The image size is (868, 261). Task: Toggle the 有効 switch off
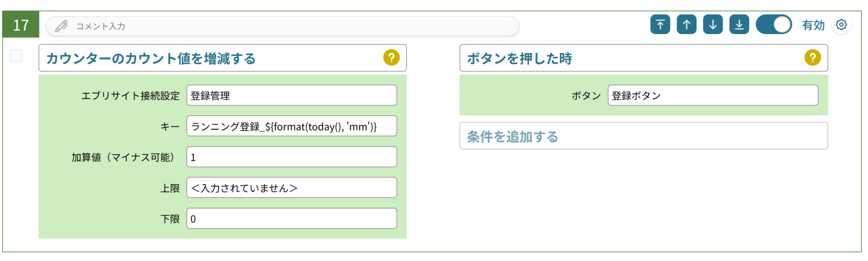(x=774, y=25)
